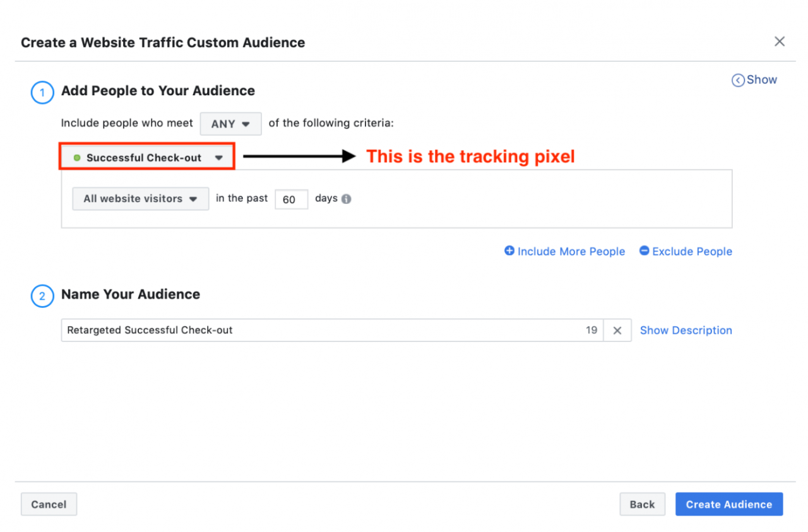The height and width of the screenshot is (532, 808).
Task: Go back with the Back button
Action: [642, 504]
